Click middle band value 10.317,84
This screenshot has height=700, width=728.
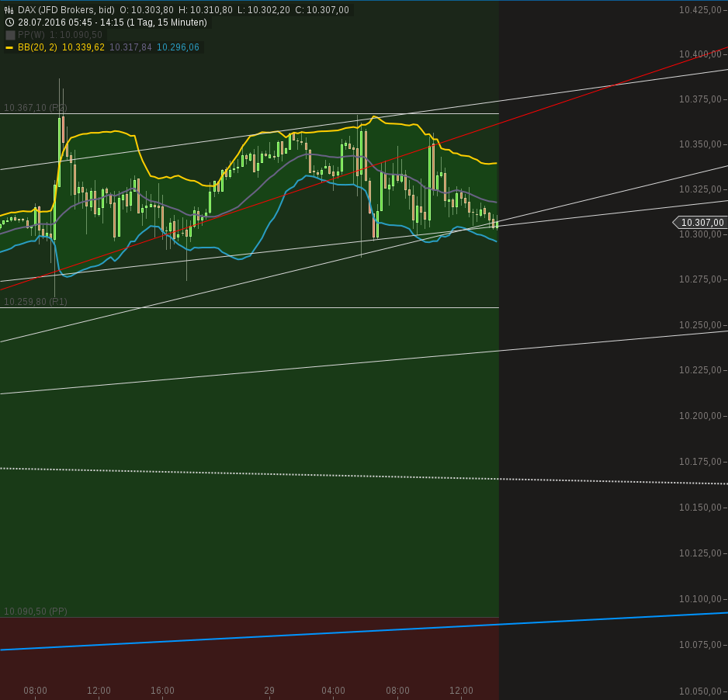pyautogui.click(x=130, y=47)
